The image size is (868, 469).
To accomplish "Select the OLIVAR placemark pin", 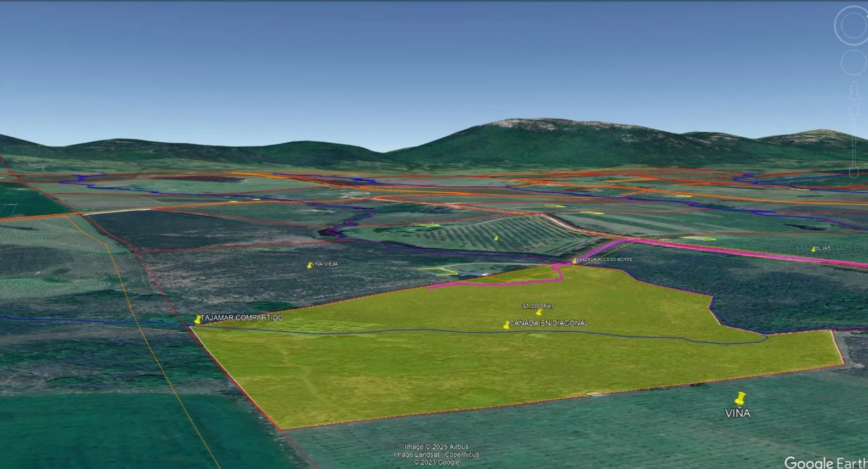I will point(814,249).
